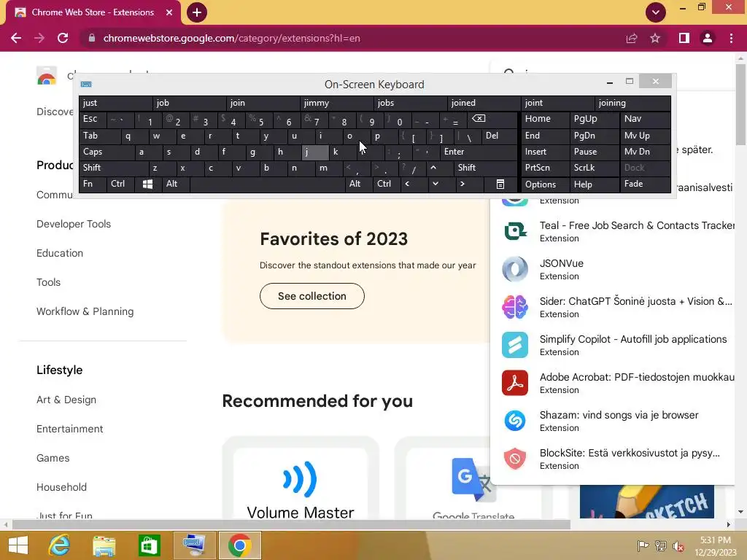The width and height of the screenshot is (747, 560).
Task: Open the Windows Start button
Action: click(x=18, y=545)
